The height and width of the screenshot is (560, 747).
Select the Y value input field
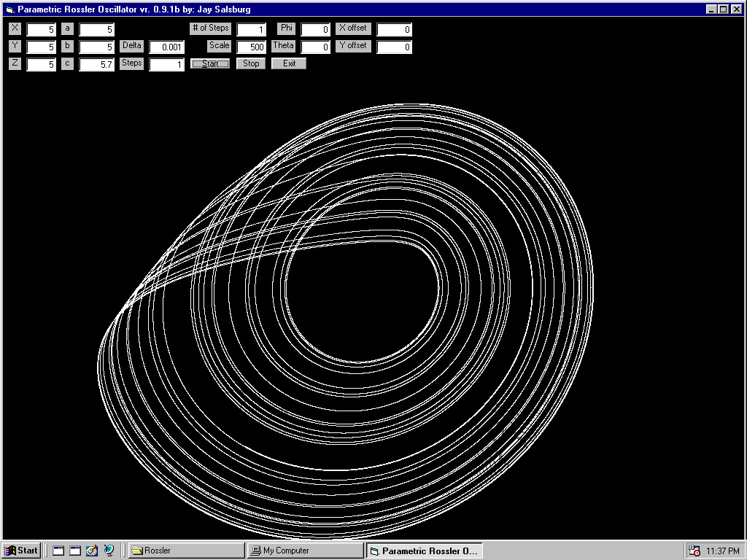pyautogui.click(x=42, y=47)
